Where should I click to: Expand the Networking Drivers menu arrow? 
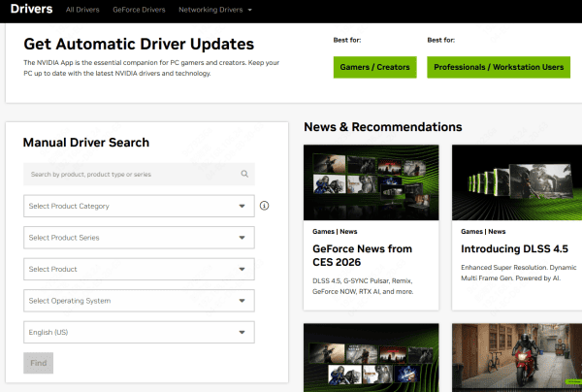pyautogui.click(x=250, y=10)
